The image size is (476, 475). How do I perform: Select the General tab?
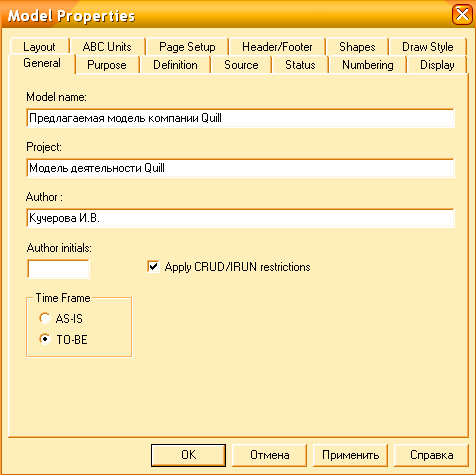click(42, 63)
